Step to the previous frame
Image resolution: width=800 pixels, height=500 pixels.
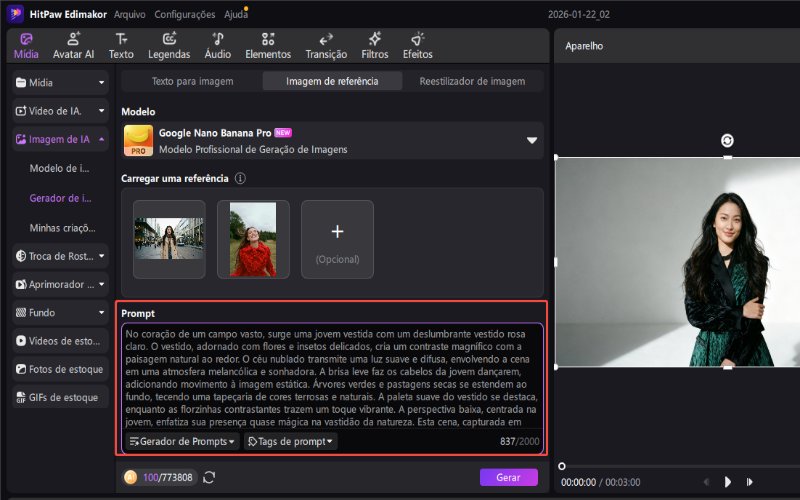tap(706, 482)
